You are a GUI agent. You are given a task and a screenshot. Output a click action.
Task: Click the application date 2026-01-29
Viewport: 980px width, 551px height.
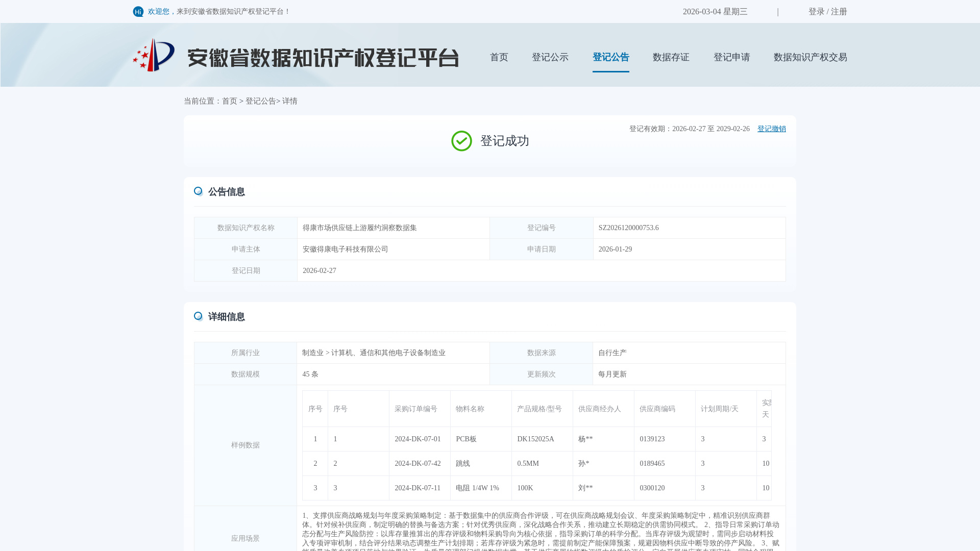click(x=615, y=249)
